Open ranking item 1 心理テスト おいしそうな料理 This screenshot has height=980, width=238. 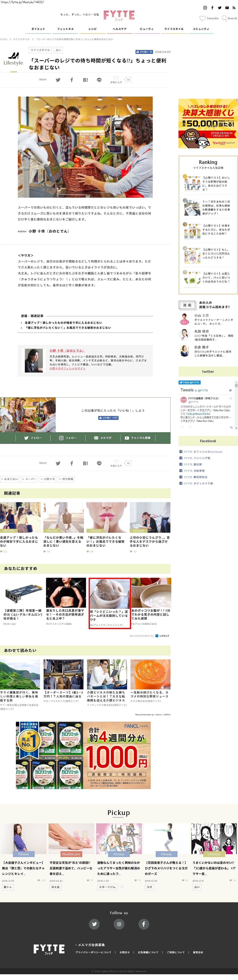208,183
